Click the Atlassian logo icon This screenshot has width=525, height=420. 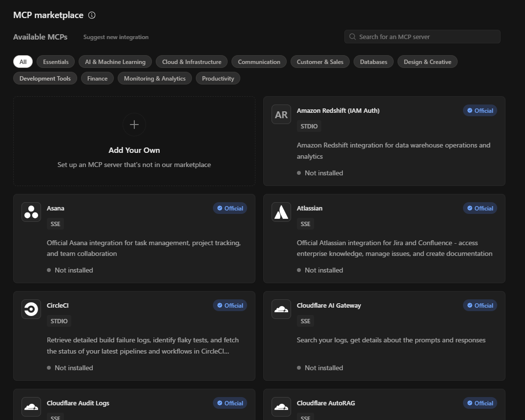281,212
